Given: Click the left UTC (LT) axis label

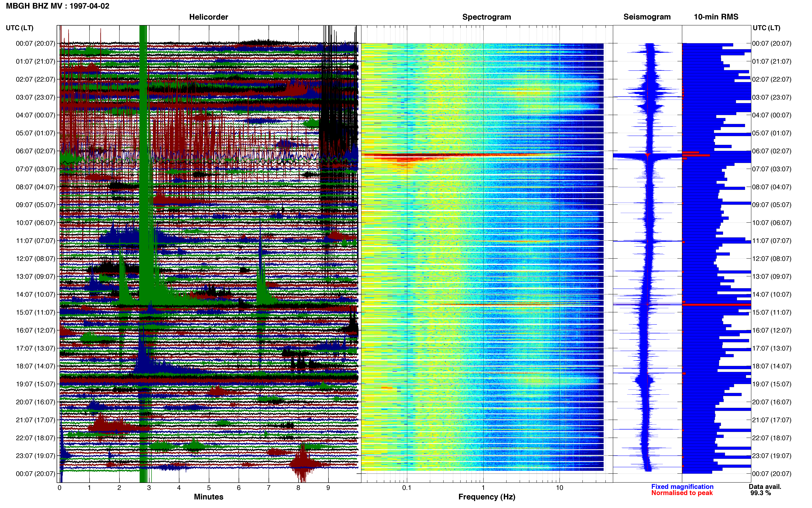Looking at the screenshot, I should (20, 28).
